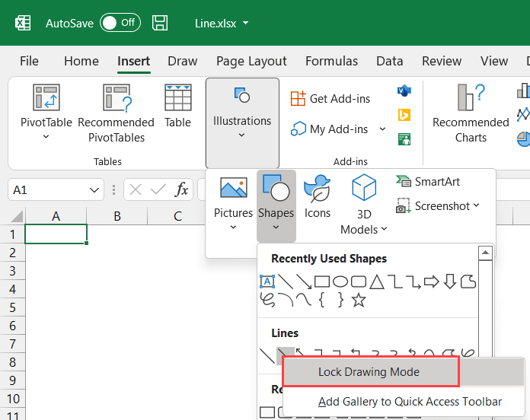Choose Lock Drawing Mode
The image size is (530, 420).
point(370,372)
